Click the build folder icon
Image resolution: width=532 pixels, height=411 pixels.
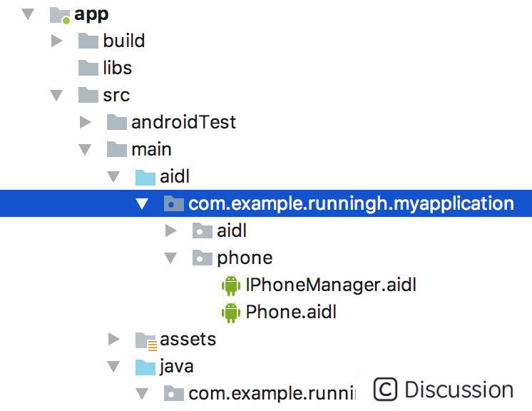click(x=88, y=41)
